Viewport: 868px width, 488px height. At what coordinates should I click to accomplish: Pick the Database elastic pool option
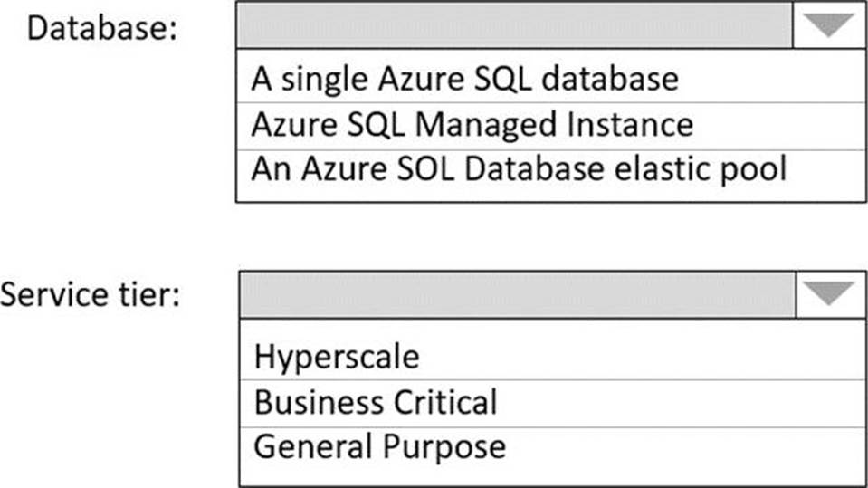pyautogui.click(x=519, y=168)
